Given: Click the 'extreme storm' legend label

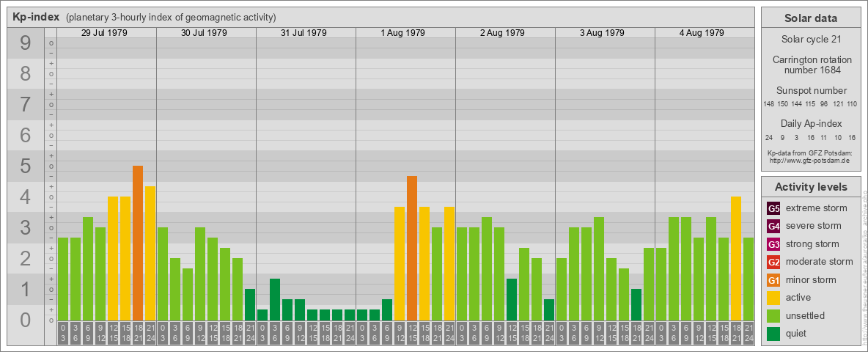Looking at the screenshot, I should pyautogui.click(x=817, y=208).
